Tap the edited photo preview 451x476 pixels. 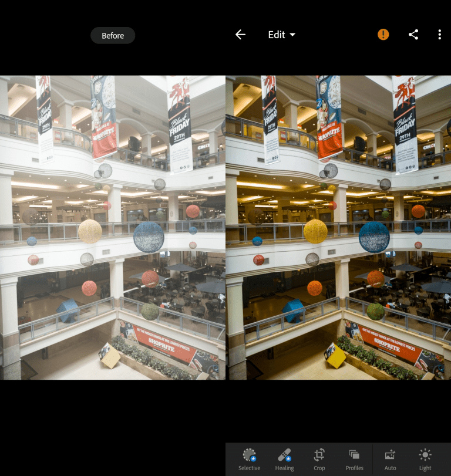338,227
